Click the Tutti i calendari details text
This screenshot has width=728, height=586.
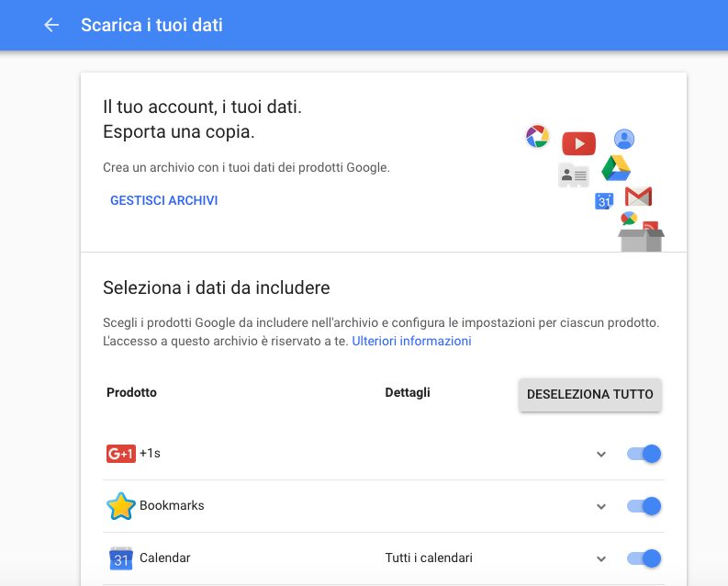(429, 558)
